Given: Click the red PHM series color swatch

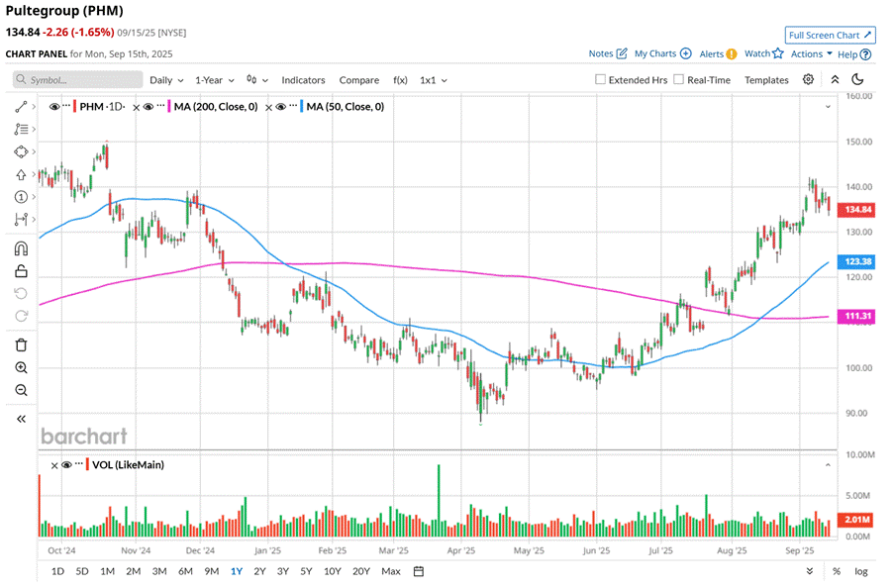Looking at the screenshot, I should click(74, 107).
